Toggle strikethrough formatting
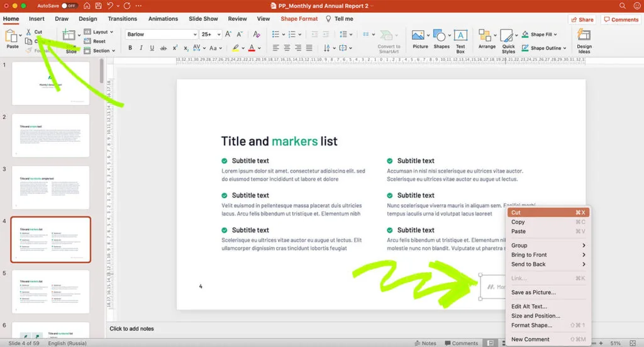 [163, 48]
